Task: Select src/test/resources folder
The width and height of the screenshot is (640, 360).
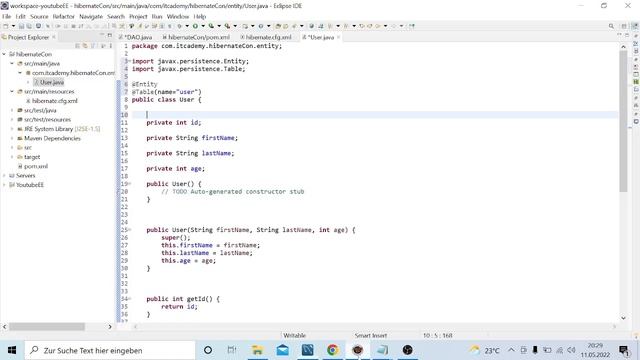Action: pos(47,120)
